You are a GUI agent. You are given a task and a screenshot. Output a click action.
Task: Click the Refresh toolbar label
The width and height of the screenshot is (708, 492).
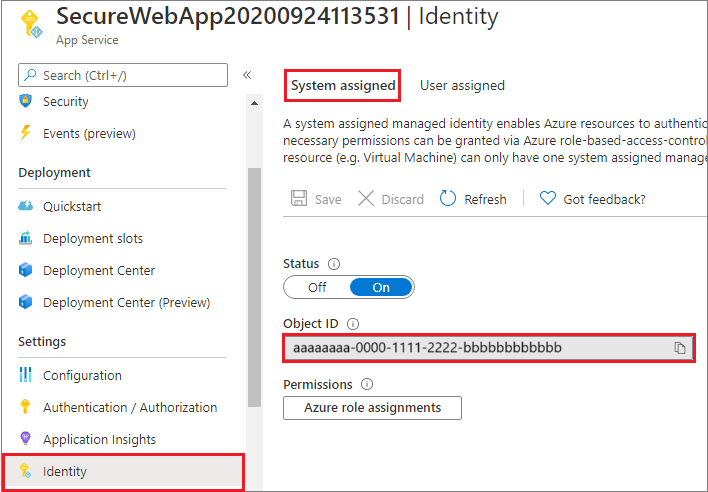coord(485,199)
